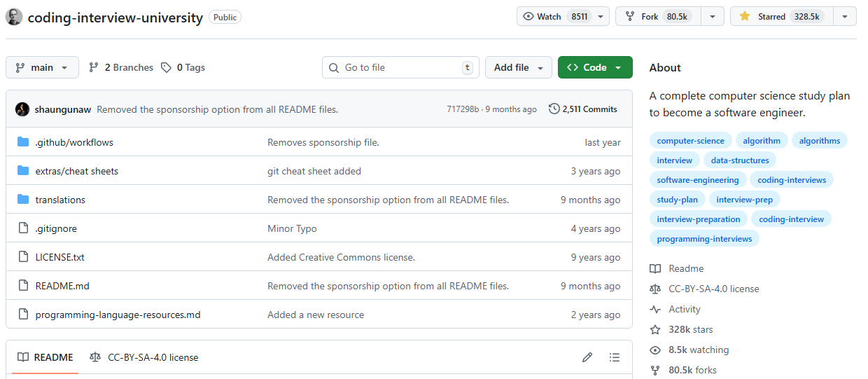
Task: Open the .github/workflows folder icon
Action: pyautogui.click(x=23, y=142)
